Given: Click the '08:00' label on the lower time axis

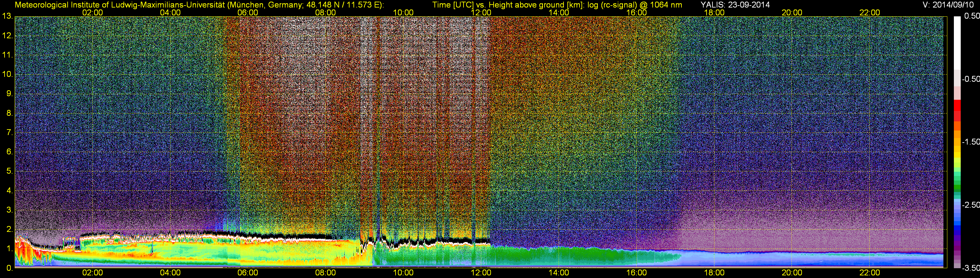Looking at the screenshot, I should point(326,273).
